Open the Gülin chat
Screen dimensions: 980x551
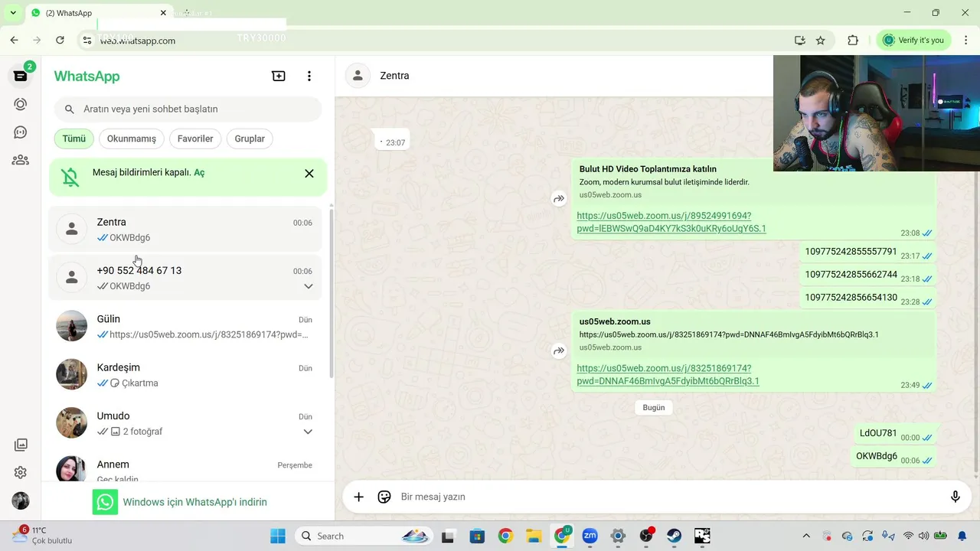[x=185, y=326]
